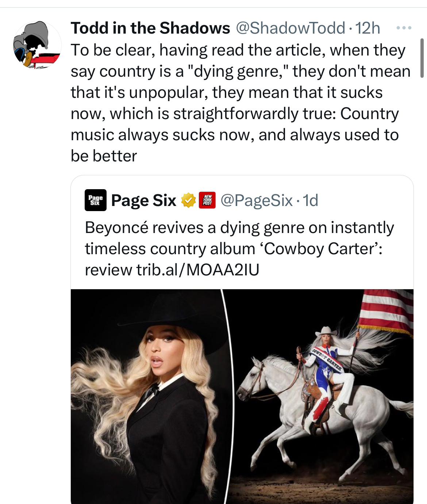Click the 1d quoted tweet timestamp

click(x=311, y=201)
